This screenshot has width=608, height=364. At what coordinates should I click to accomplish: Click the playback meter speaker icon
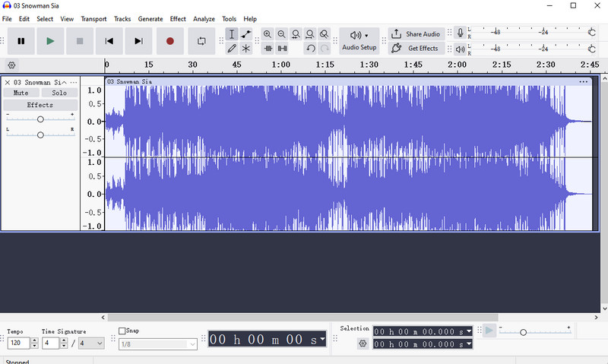(460, 49)
